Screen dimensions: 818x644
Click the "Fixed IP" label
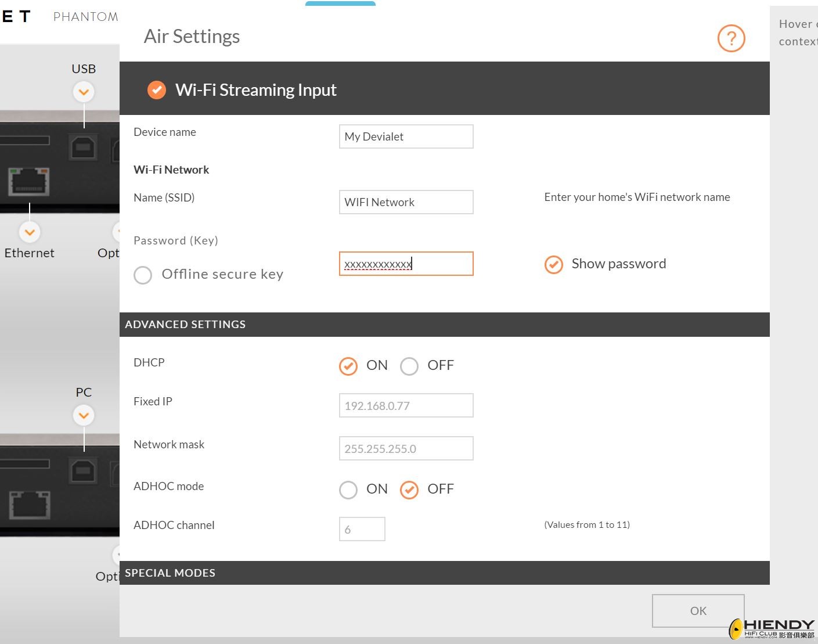[153, 401]
